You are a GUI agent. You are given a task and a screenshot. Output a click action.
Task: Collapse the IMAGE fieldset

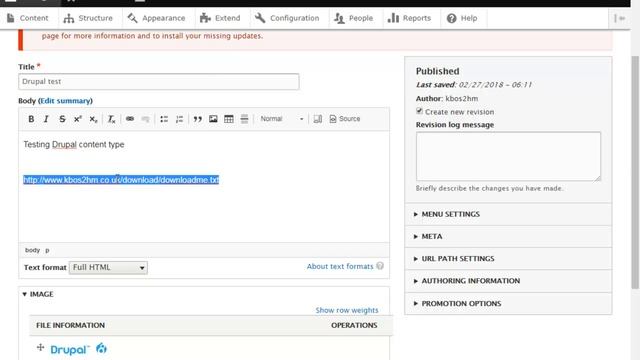[38, 294]
